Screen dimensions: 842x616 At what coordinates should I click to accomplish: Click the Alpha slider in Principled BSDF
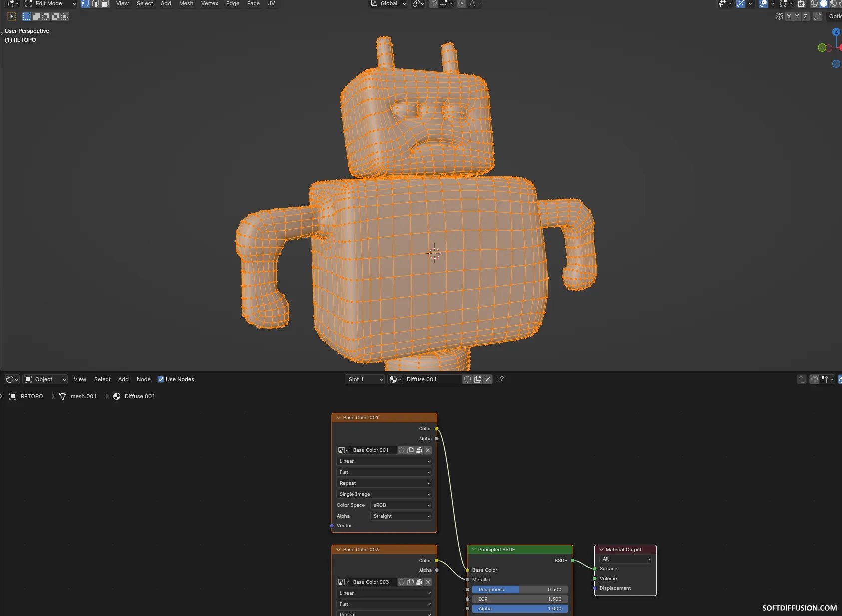click(x=520, y=609)
